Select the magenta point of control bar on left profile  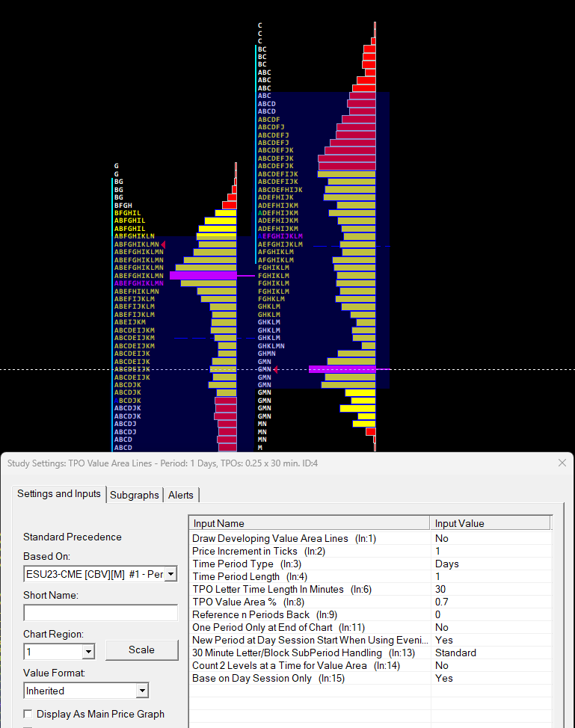coord(203,276)
